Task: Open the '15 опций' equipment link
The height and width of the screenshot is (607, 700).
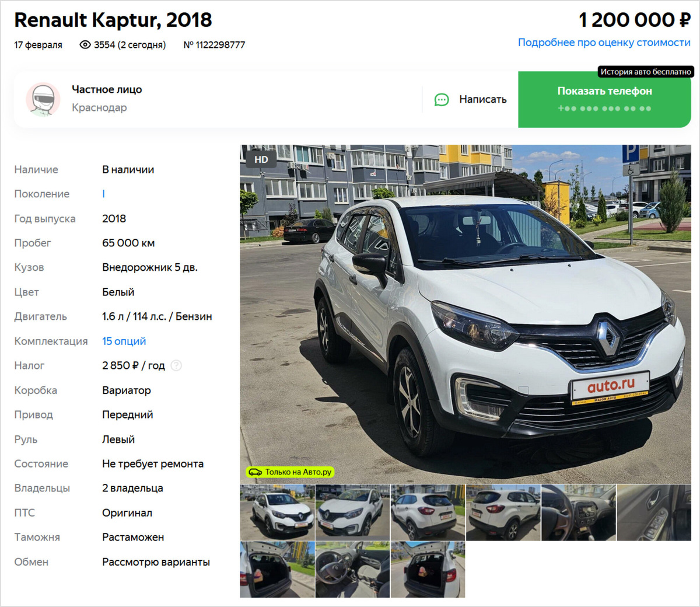Action: 124,341
